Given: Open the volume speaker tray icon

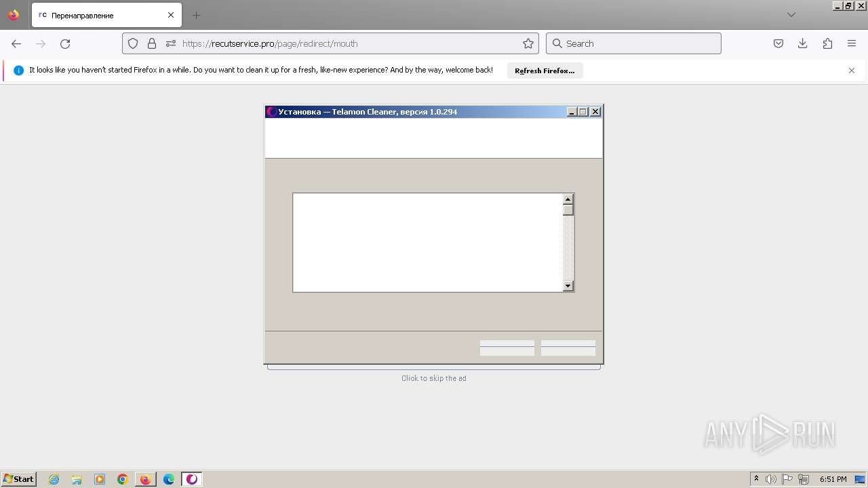Looking at the screenshot, I should point(771,479).
